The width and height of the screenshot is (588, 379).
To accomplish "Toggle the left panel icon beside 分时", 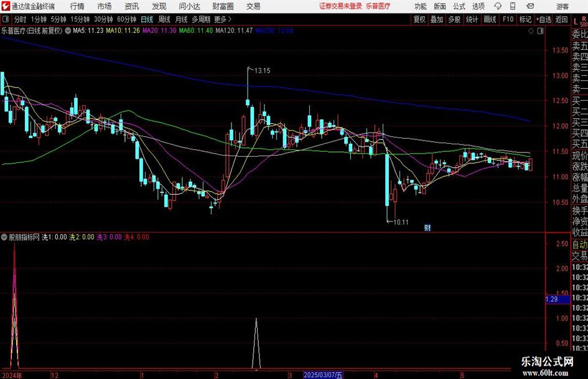I will 5,19.
